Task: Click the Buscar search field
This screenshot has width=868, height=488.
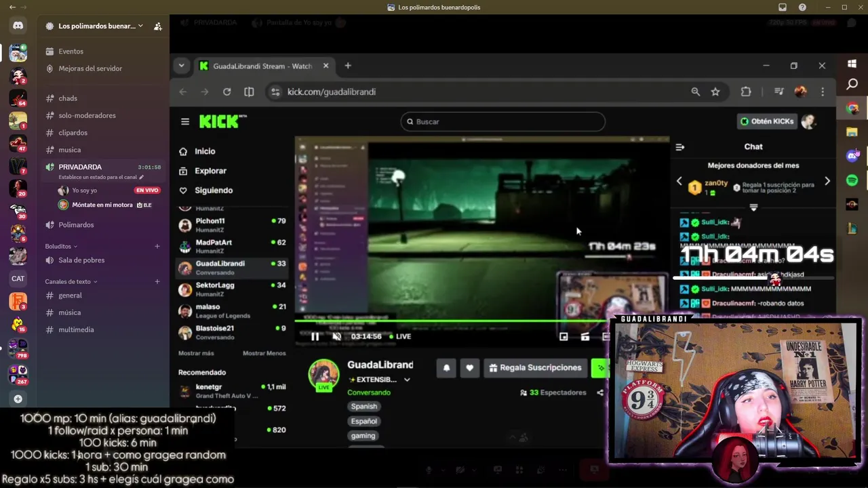Action: [502, 121]
